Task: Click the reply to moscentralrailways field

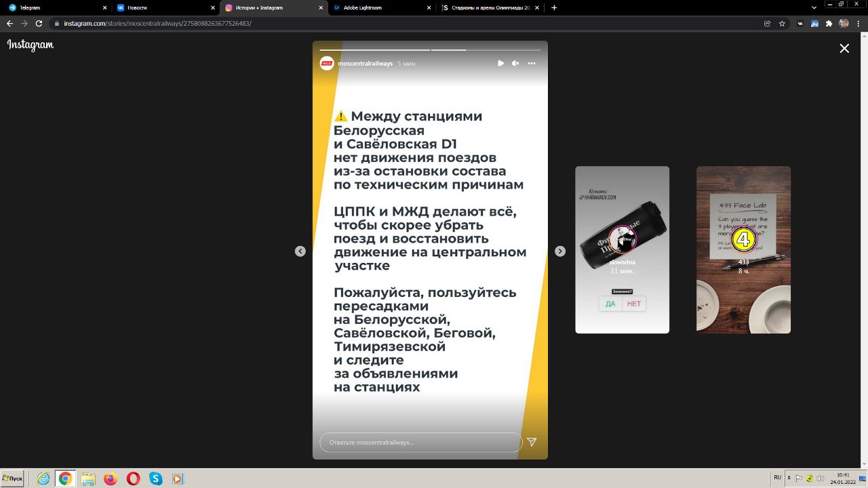Action: pyautogui.click(x=420, y=443)
